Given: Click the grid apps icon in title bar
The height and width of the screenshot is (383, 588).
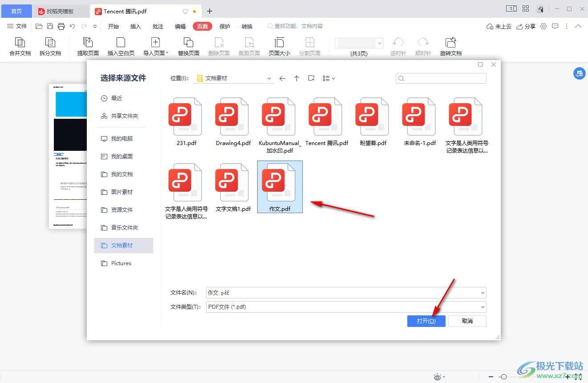Looking at the screenshot, I should click(526, 8).
